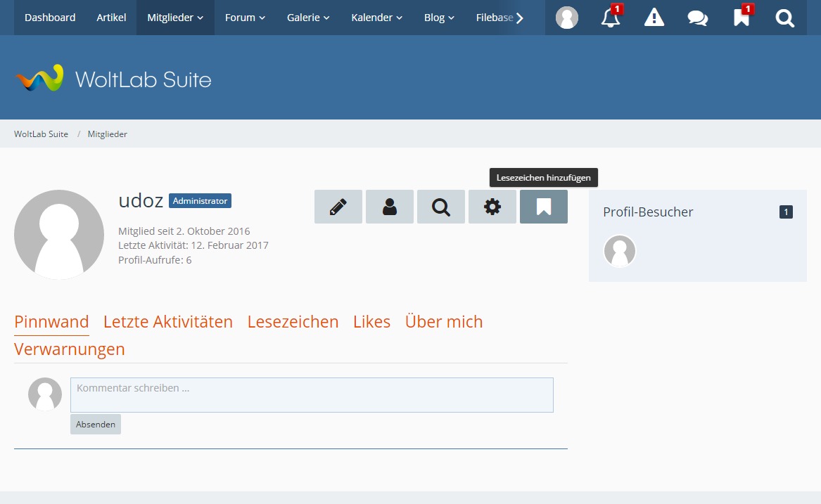Image resolution: width=821 pixels, height=504 pixels.
Task: Open the notifications bell icon
Action: point(611,18)
